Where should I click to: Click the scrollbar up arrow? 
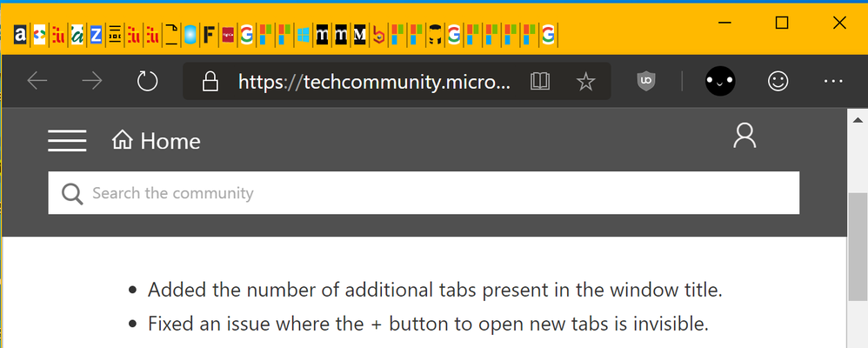[x=858, y=120]
